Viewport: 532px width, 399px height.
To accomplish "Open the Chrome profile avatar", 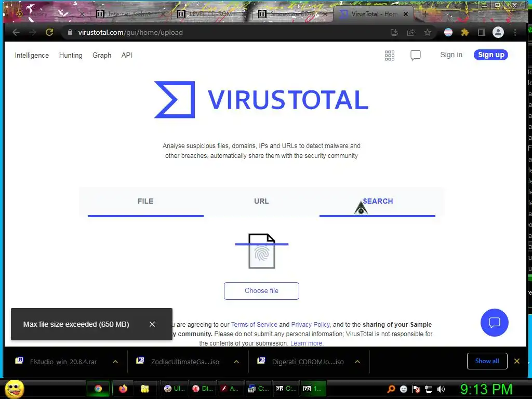I will point(498,32).
